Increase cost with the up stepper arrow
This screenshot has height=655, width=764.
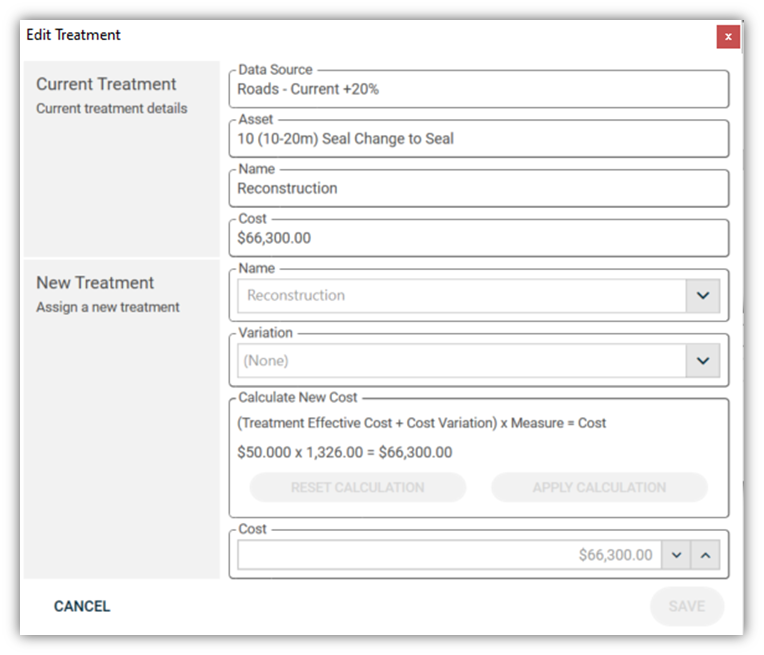tap(705, 555)
